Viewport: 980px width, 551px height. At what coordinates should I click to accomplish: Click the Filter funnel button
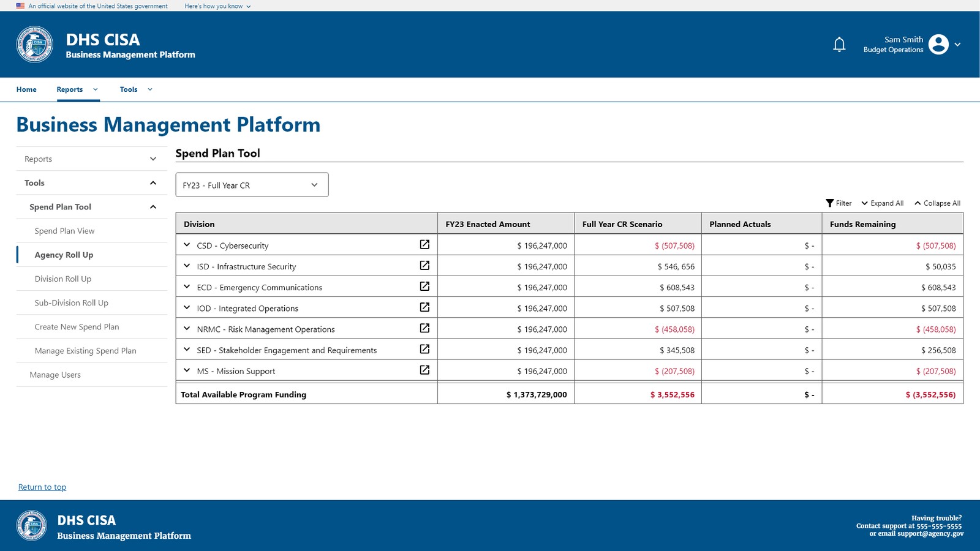[839, 203]
